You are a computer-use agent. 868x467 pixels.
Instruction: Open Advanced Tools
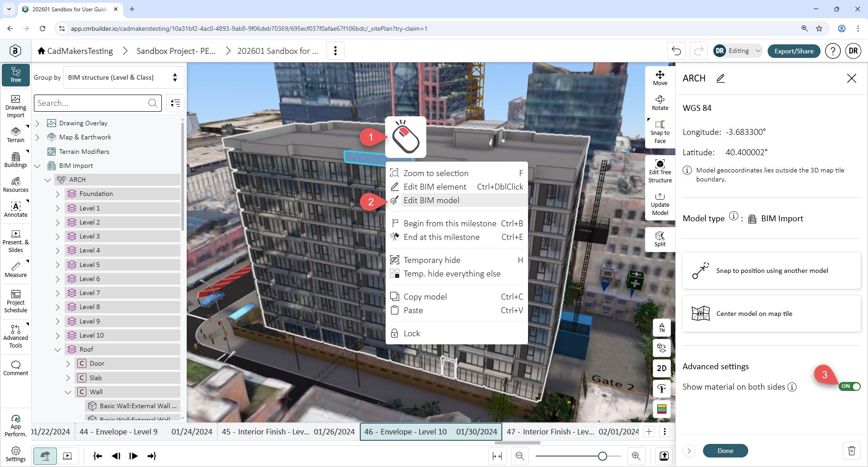(16, 337)
